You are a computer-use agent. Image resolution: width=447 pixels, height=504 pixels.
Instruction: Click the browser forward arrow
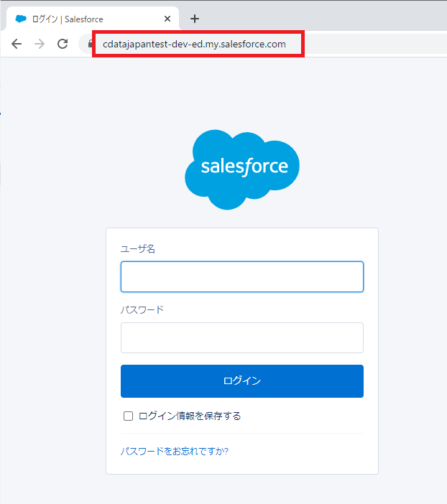pyautogui.click(x=40, y=44)
